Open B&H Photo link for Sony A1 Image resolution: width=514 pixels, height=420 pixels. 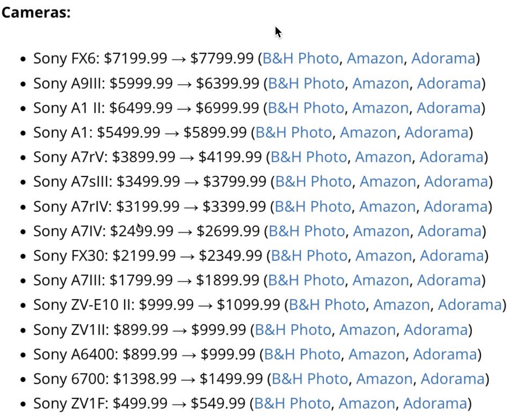(x=294, y=132)
